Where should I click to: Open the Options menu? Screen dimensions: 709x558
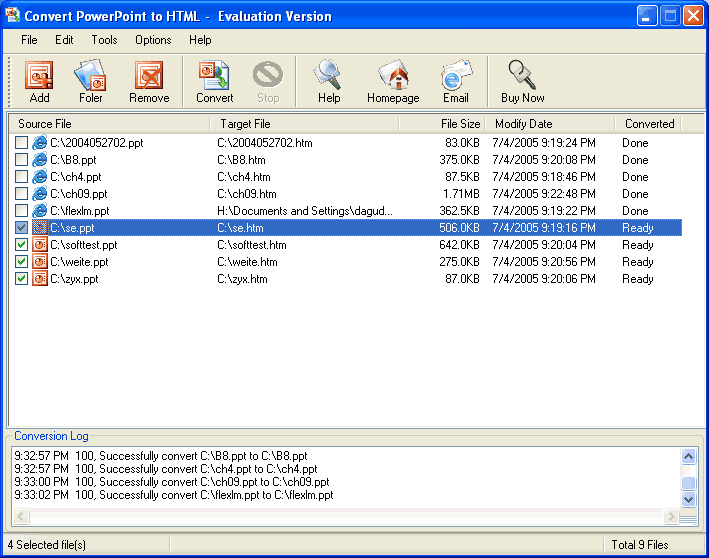point(153,40)
